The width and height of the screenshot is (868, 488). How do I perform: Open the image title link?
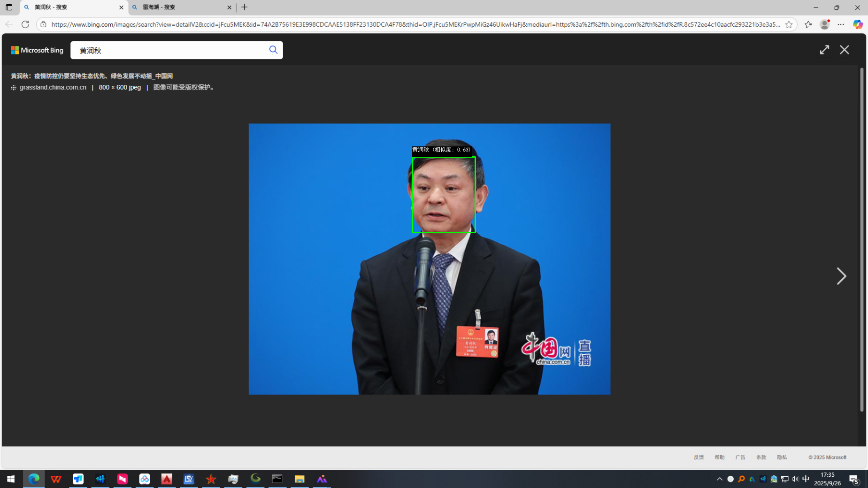pos(92,76)
